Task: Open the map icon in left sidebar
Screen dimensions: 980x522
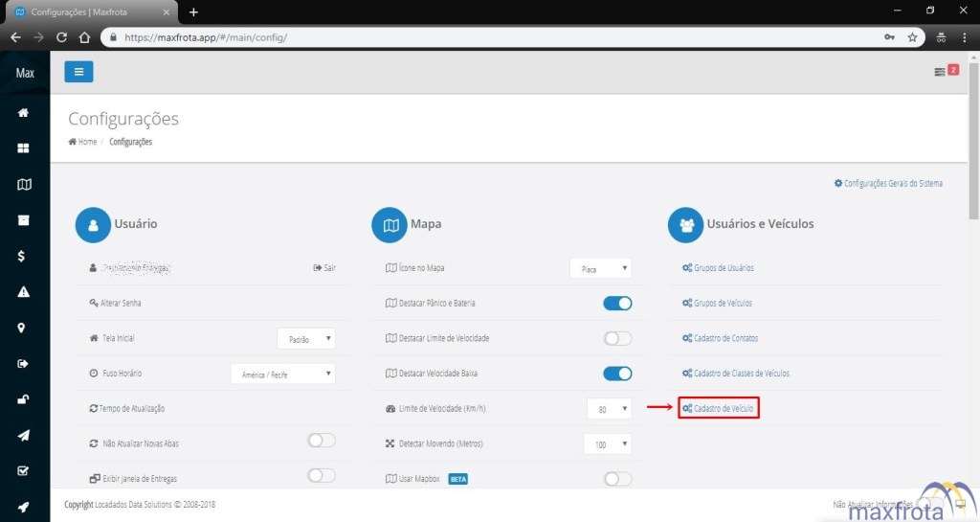Action: click(24, 185)
